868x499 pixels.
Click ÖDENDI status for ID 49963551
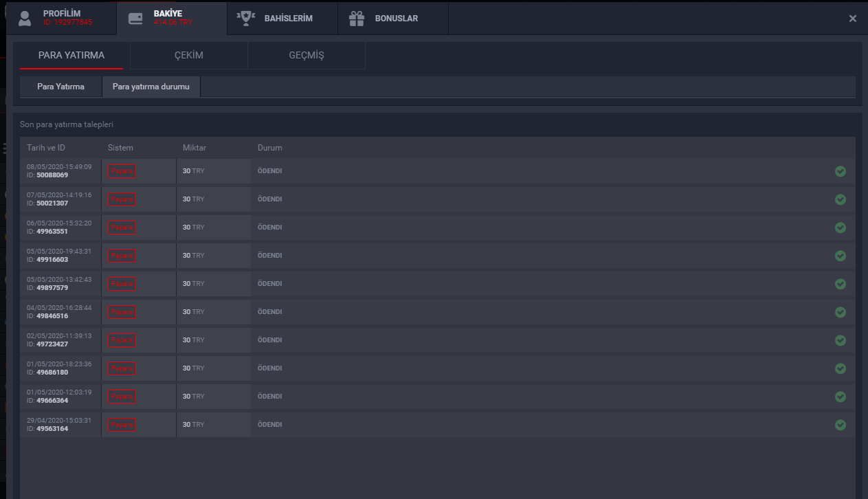(269, 228)
